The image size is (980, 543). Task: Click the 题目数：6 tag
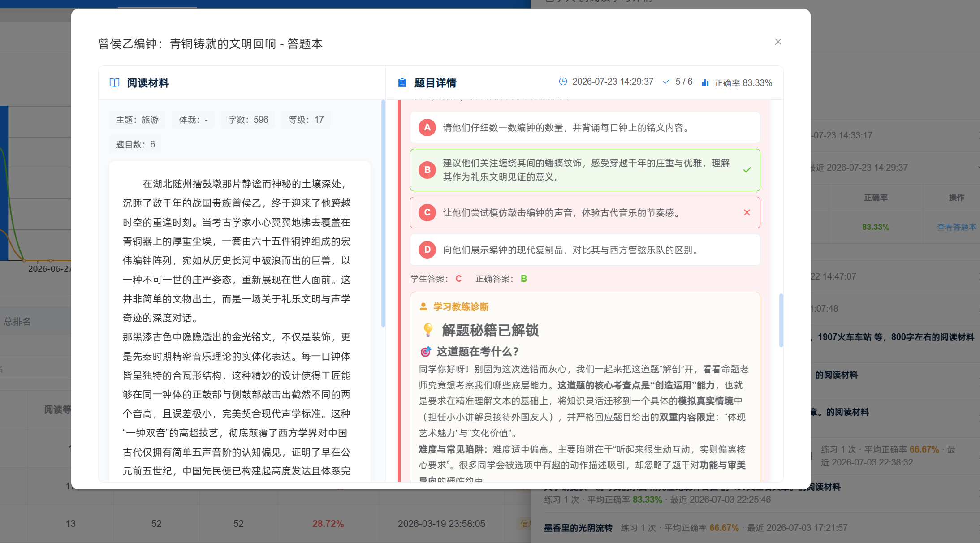[x=135, y=144]
